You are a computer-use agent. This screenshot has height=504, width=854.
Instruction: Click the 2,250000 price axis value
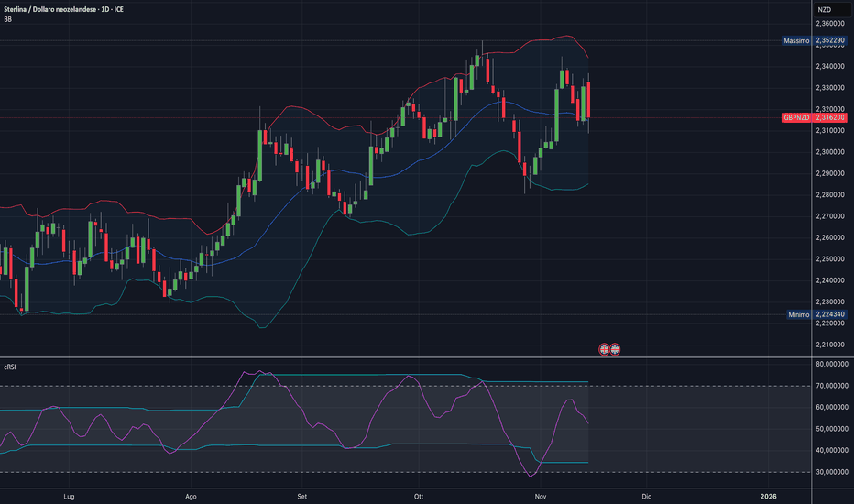point(830,258)
